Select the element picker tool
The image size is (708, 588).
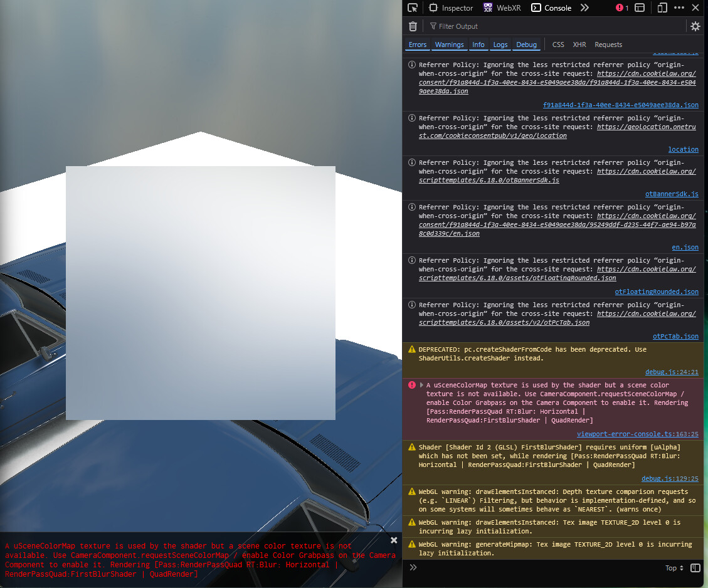[x=413, y=8]
